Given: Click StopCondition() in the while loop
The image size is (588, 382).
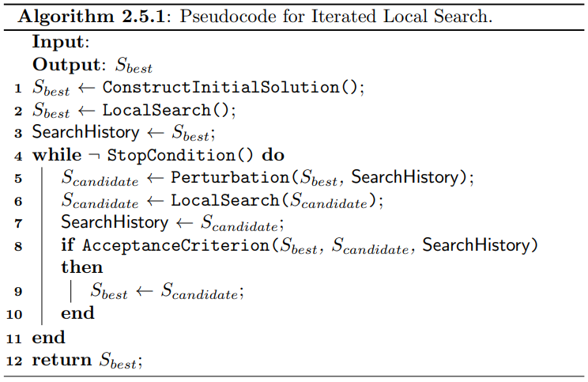Looking at the screenshot, I should tap(180, 155).
